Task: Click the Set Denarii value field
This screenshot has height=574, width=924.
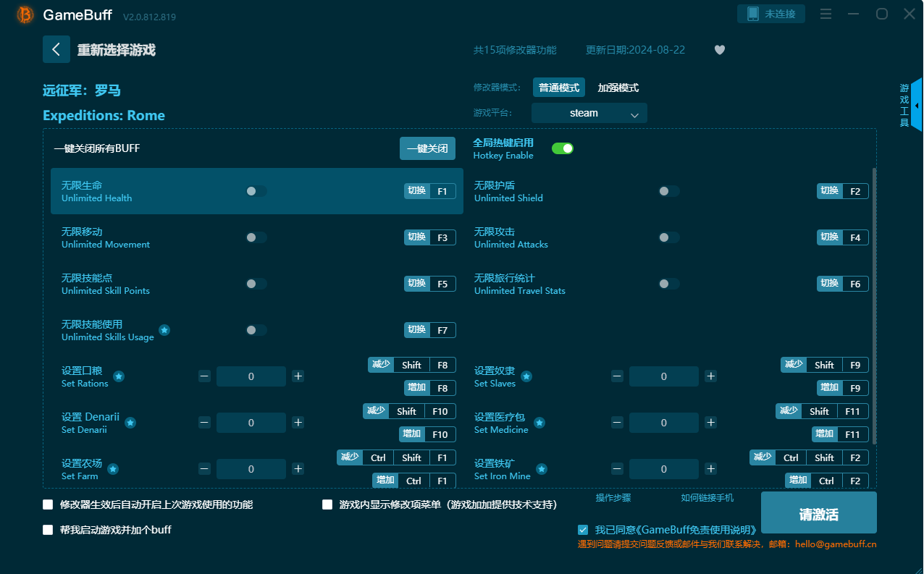Action: pyautogui.click(x=251, y=423)
